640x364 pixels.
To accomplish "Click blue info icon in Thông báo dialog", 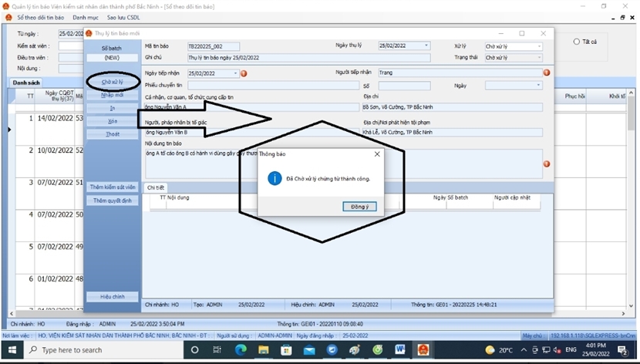I will [275, 178].
